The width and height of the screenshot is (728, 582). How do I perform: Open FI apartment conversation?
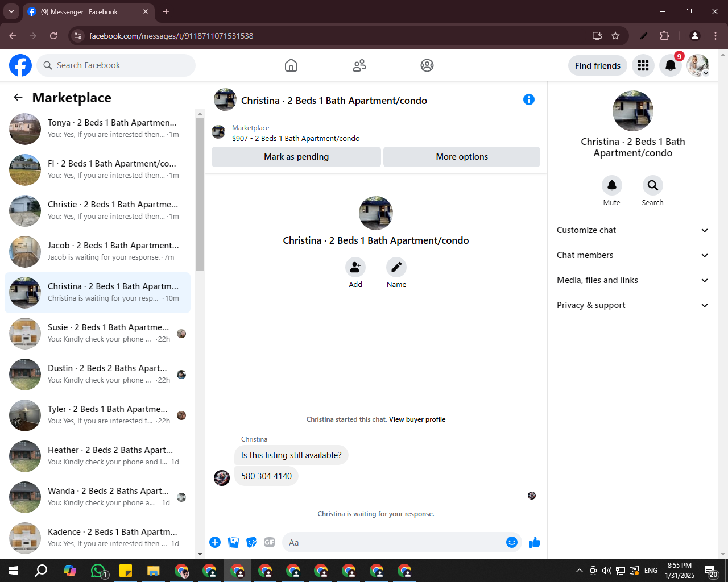coord(97,170)
